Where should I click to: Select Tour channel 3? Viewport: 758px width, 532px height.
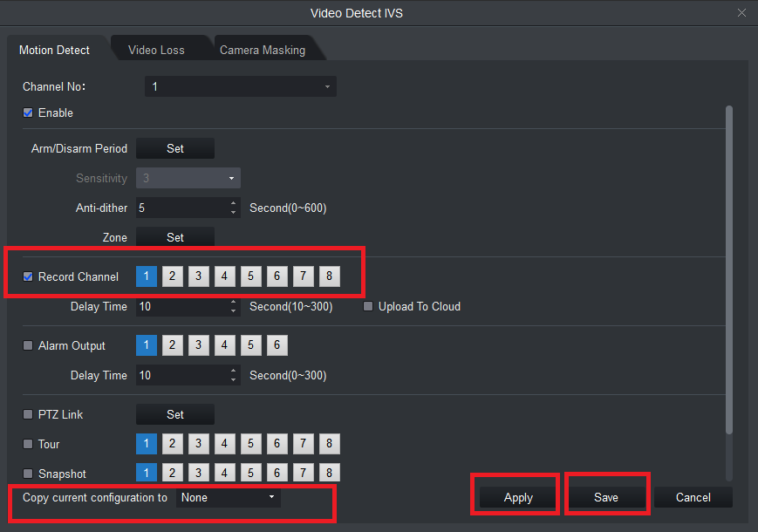point(199,444)
